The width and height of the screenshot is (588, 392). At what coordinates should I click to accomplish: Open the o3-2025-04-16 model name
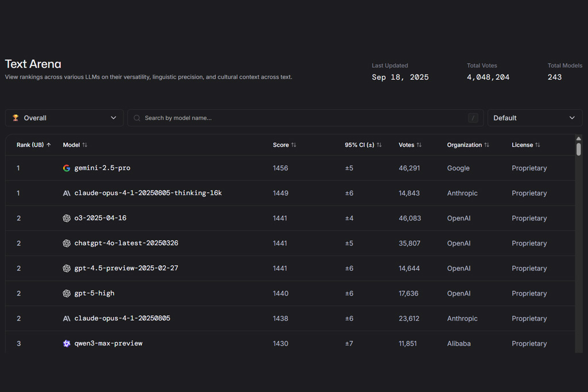(100, 218)
